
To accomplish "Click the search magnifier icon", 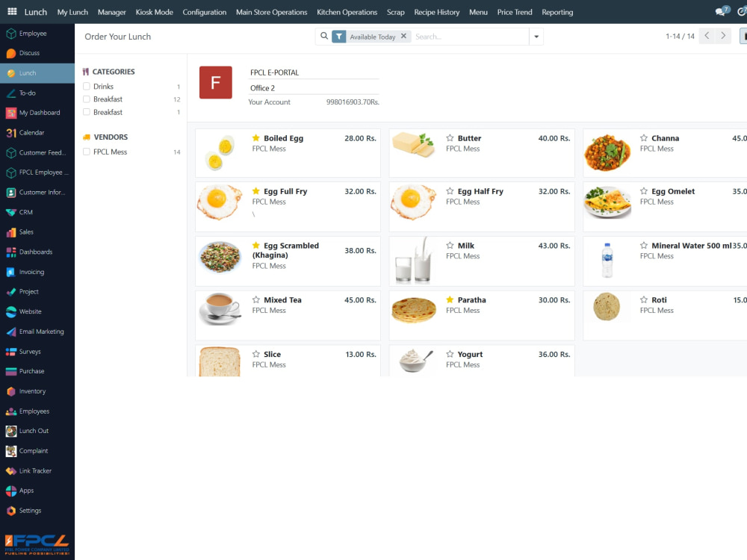I will pos(324,36).
